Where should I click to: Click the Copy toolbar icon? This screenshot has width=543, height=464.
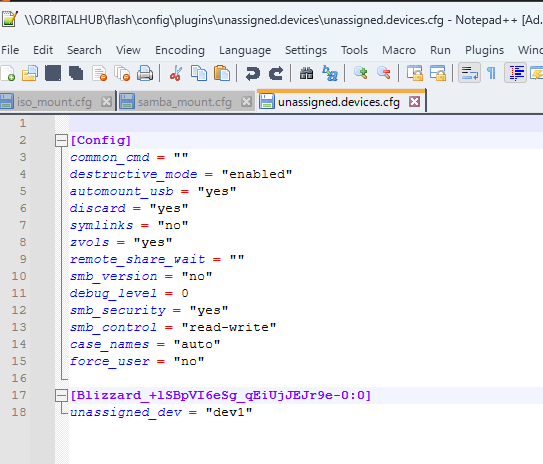(199, 73)
